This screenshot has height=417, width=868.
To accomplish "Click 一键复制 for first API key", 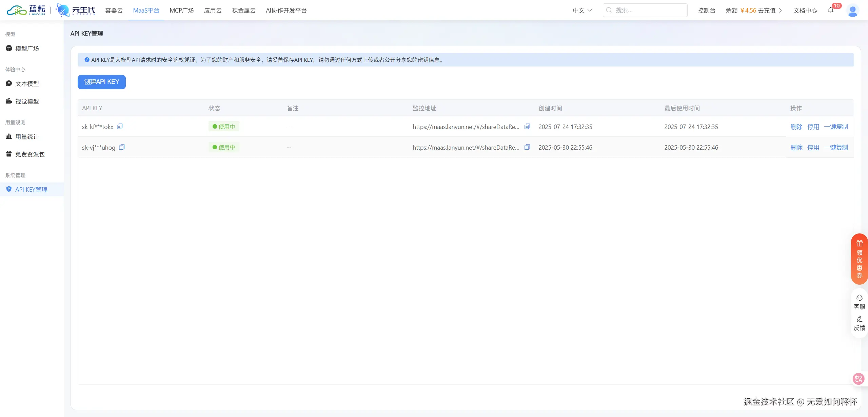I will click(x=836, y=127).
